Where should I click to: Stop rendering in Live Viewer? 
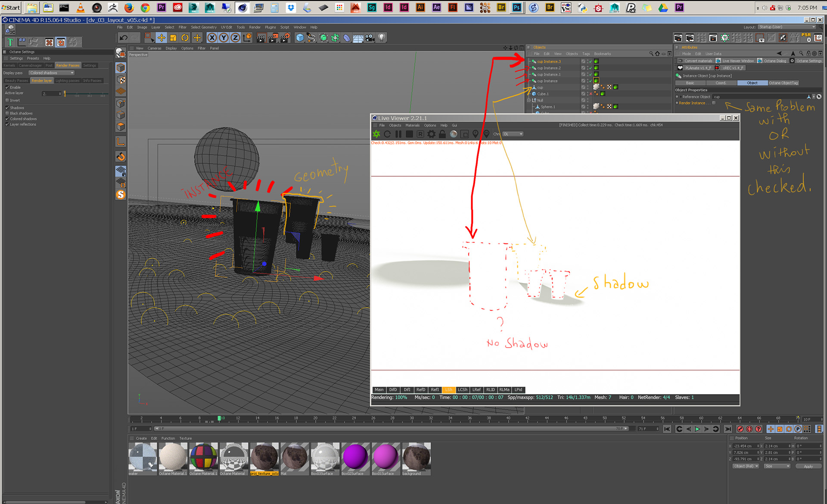coord(409,134)
